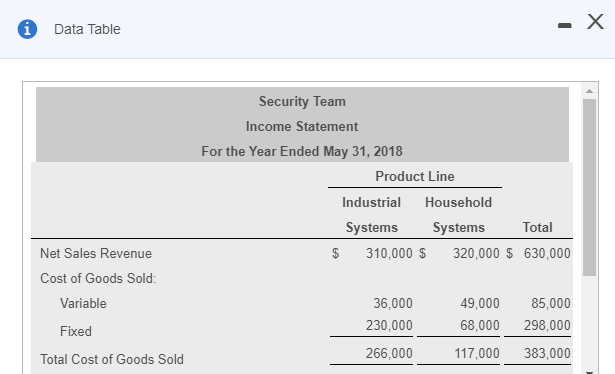Image resolution: width=615 pixels, height=374 pixels.
Task: Click the blue info icon beside Data Table
Action: point(27,29)
